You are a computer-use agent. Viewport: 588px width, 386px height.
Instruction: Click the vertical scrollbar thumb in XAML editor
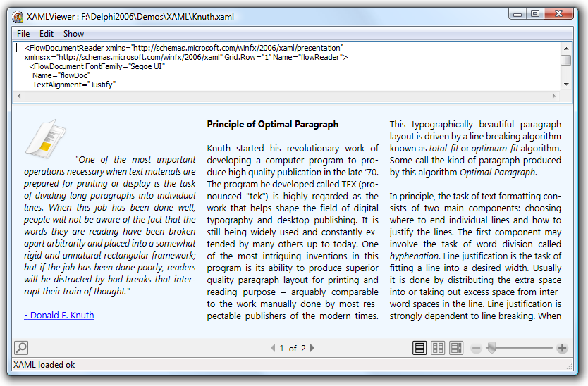[x=566, y=60]
